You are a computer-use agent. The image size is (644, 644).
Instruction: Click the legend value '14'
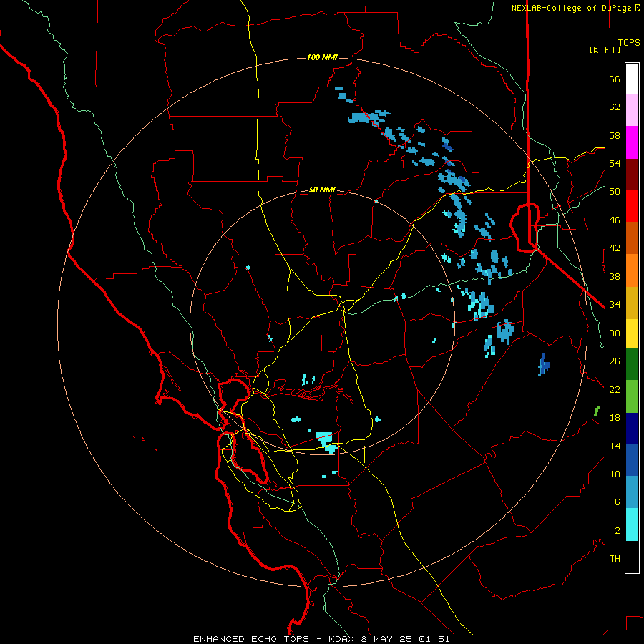click(x=615, y=446)
